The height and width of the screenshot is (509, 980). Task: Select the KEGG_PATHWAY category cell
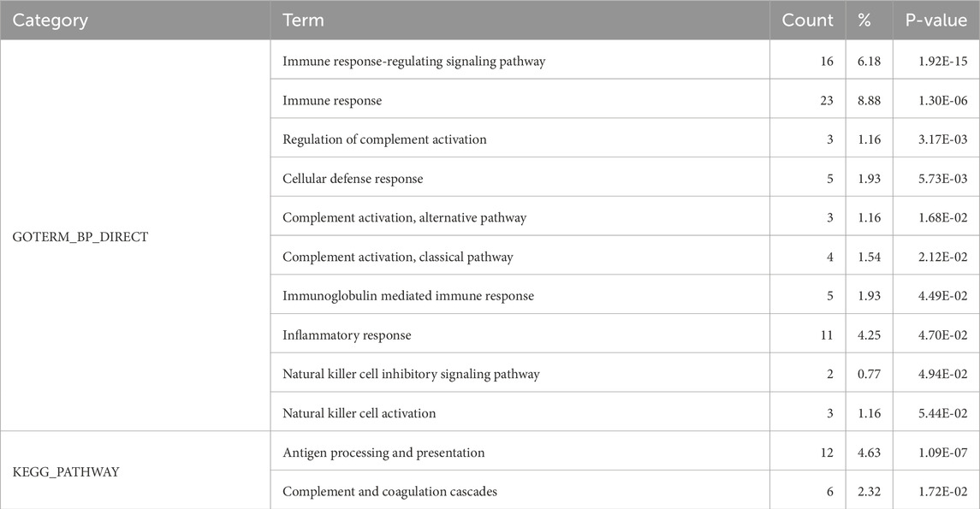coord(66,471)
